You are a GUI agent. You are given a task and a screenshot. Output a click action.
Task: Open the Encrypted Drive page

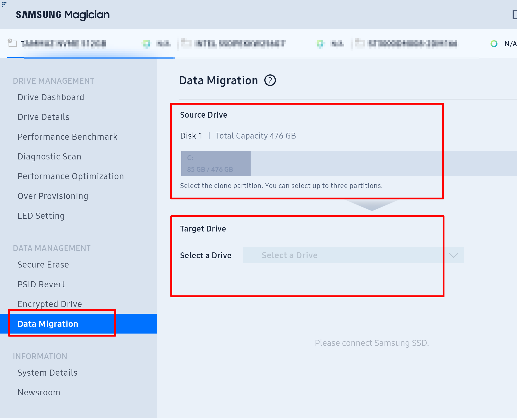tap(50, 304)
